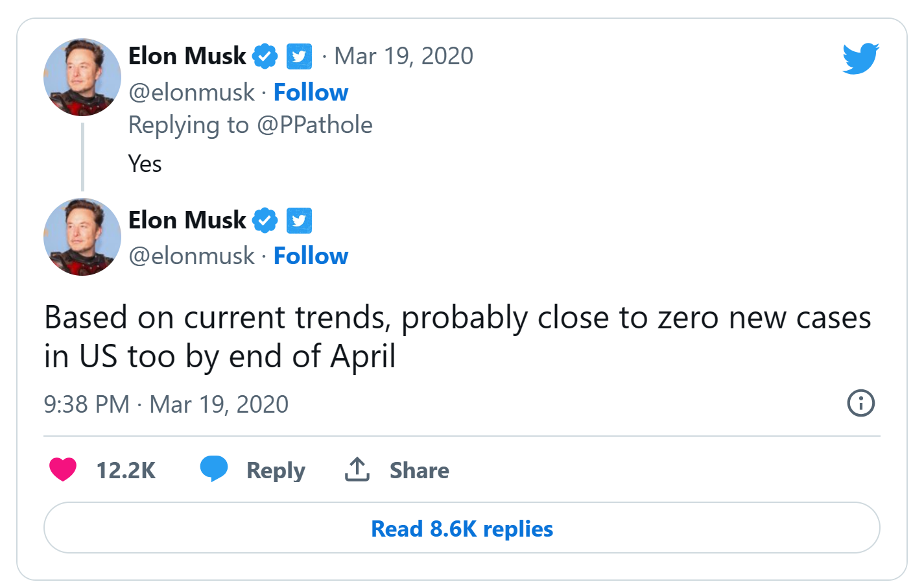Screen dimensions: 924x584
Task: Click the verified badge on the main tweet
Action: (265, 221)
